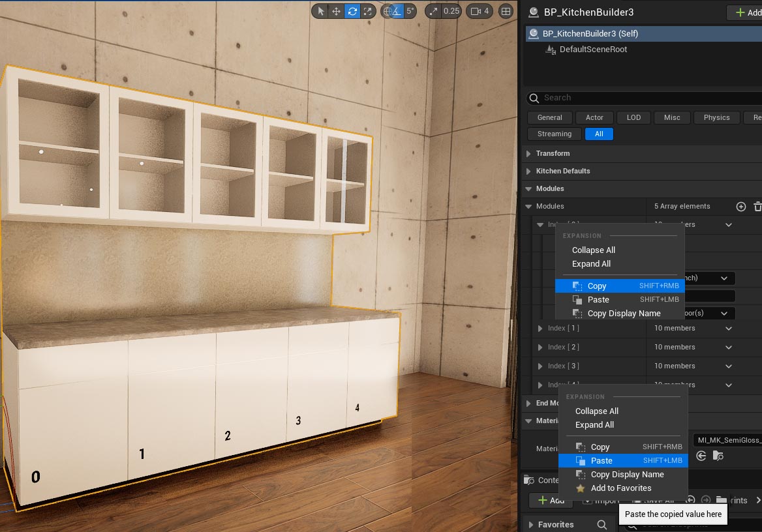
Task: Expand the Favorites section
Action: [x=530, y=525]
